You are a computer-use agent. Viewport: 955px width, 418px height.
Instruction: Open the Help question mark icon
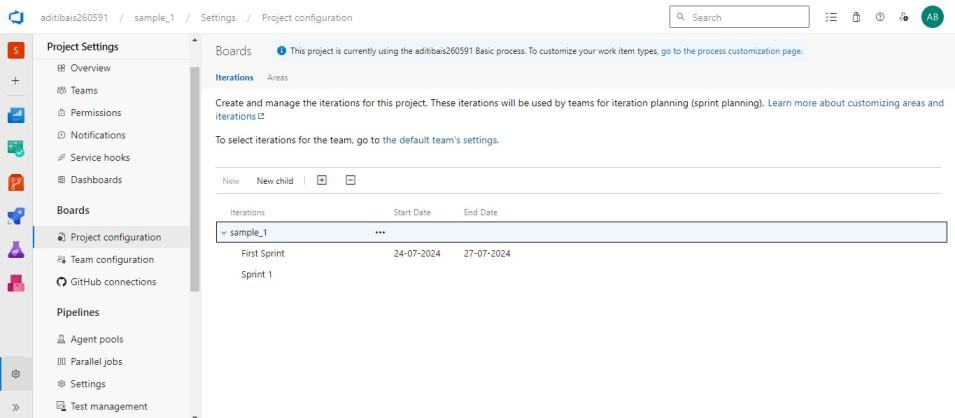(x=879, y=17)
